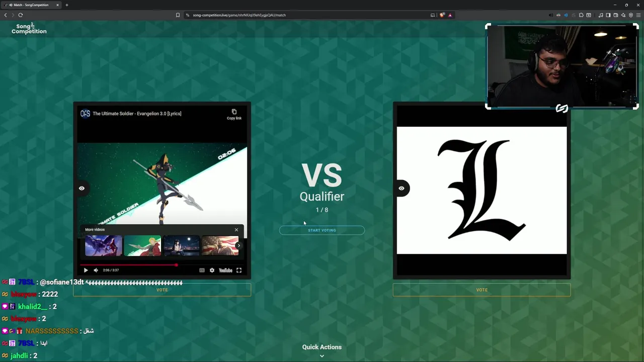Open site settings icon beside the URL
Image resolution: width=644 pixels, height=362 pixels.
point(188,15)
